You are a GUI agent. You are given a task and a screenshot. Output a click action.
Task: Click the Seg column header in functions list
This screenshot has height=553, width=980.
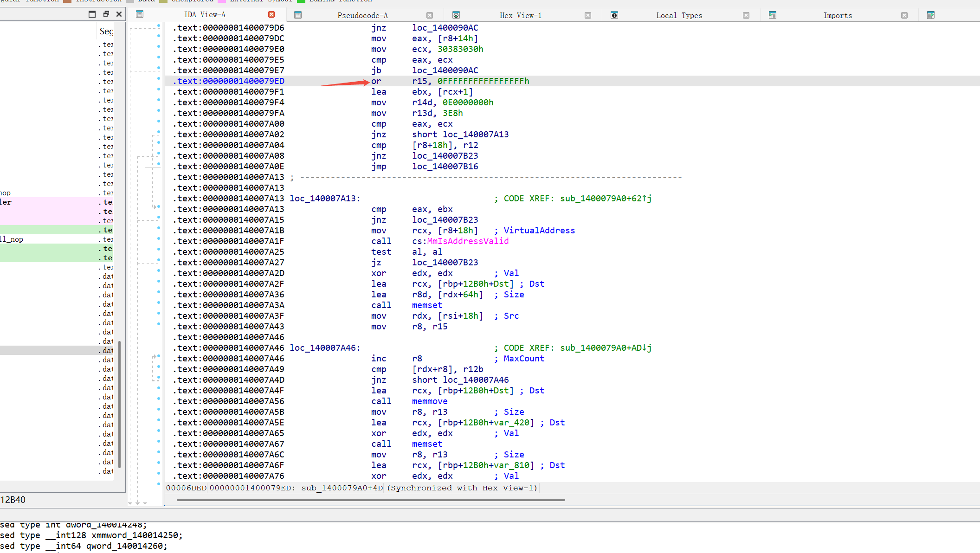(x=106, y=31)
